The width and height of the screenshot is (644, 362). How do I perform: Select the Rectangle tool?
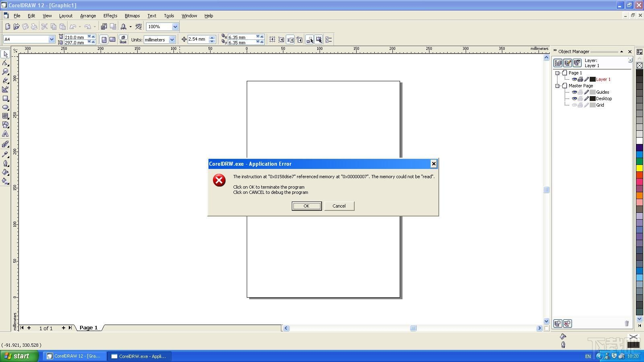click(5, 98)
